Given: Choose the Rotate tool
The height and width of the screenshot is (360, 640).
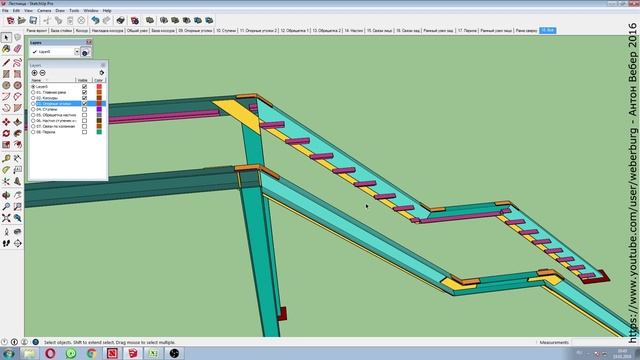Looking at the screenshot, I should [x=6, y=133].
